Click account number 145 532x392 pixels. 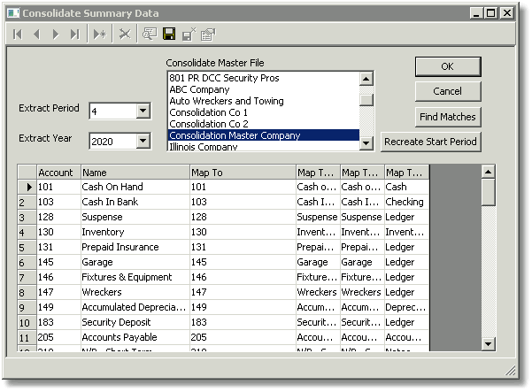(58, 262)
